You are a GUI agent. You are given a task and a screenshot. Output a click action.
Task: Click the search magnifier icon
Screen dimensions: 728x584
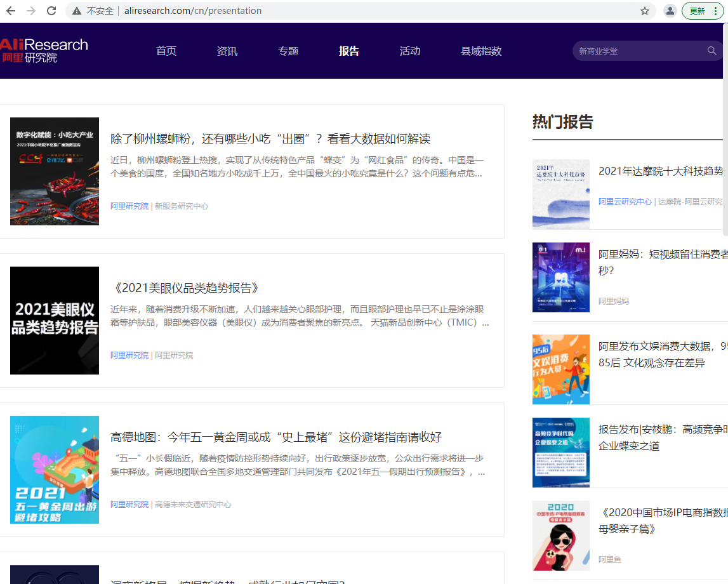coord(712,51)
